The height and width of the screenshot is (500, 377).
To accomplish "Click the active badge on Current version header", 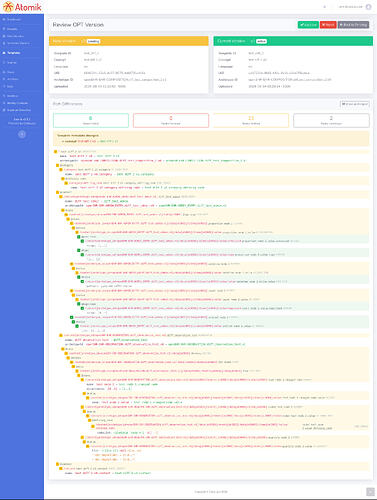I will (x=261, y=41).
